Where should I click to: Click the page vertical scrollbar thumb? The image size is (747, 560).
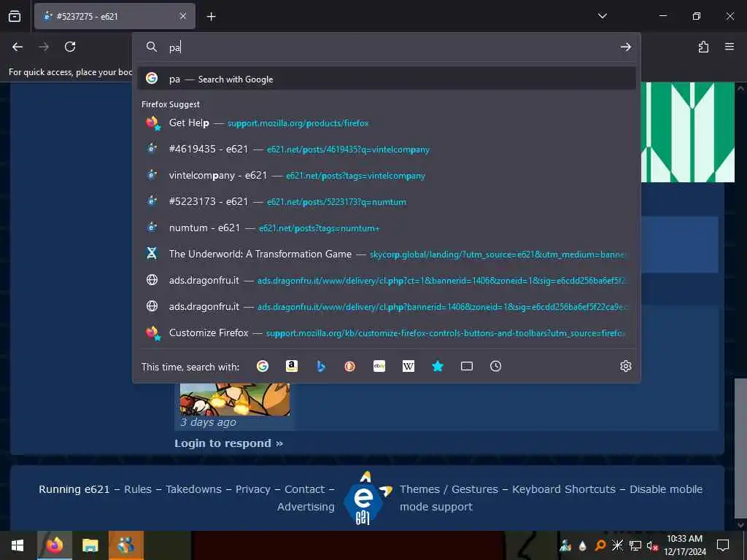(740, 448)
